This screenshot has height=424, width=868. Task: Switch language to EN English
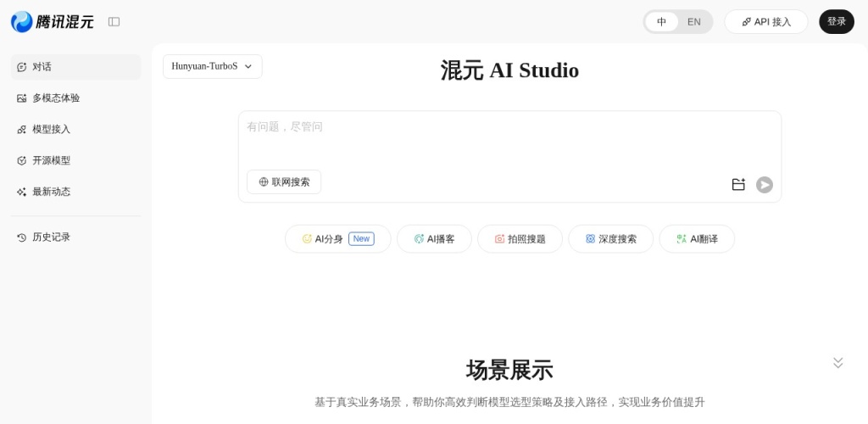[x=693, y=22]
